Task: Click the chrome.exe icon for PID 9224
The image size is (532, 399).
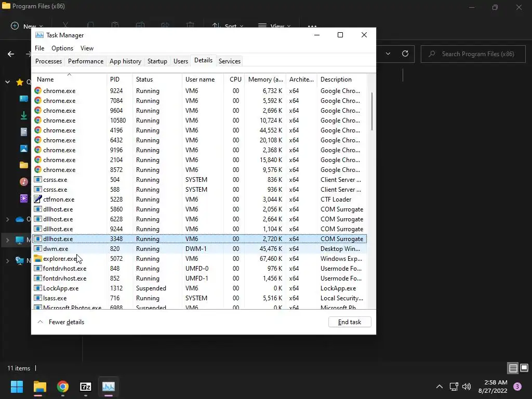Action: [37, 90]
